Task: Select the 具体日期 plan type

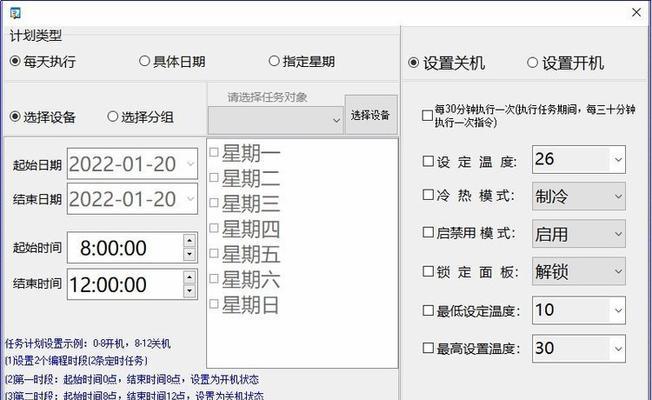Action: click(172, 62)
